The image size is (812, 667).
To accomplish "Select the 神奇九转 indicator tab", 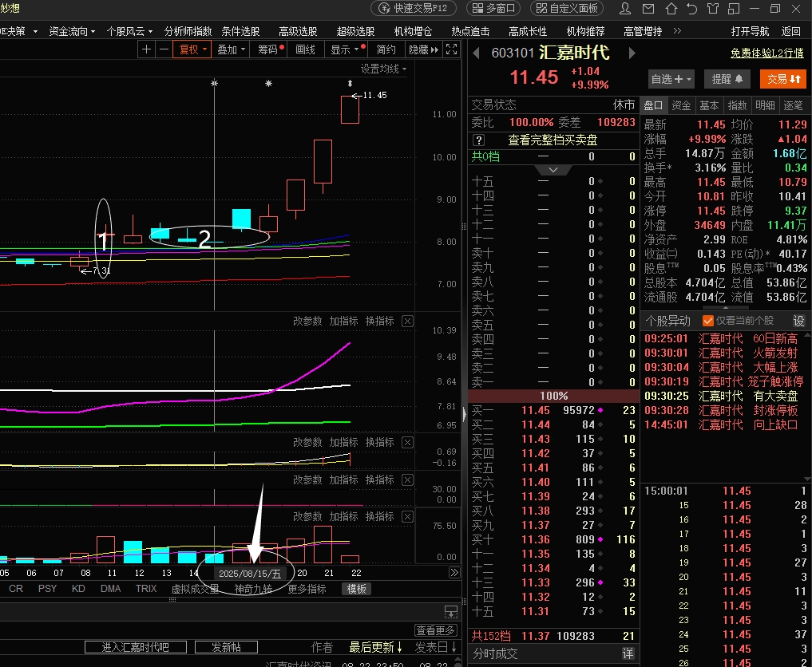I will coord(253,589).
